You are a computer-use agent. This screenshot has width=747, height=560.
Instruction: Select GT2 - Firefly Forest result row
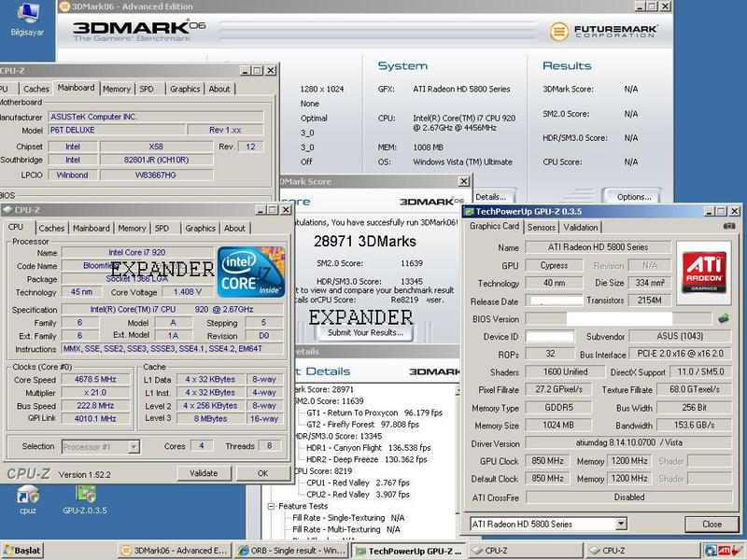pyautogui.click(x=363, y=425)
